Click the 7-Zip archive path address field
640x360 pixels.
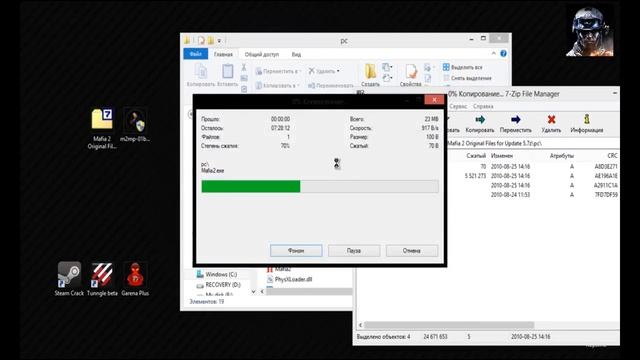click(x=533, y=143)
